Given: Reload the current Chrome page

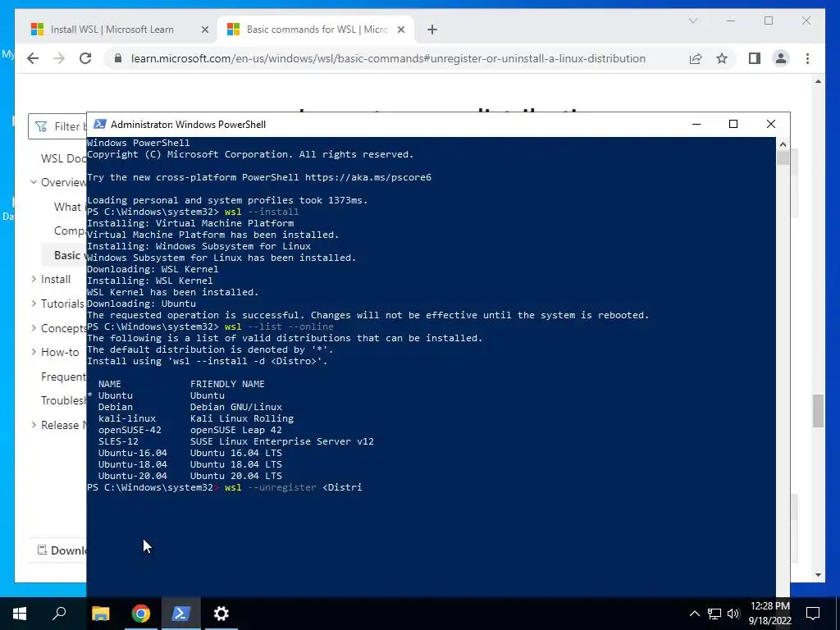Looking at the screenshot, I should [x=85, y=58].
